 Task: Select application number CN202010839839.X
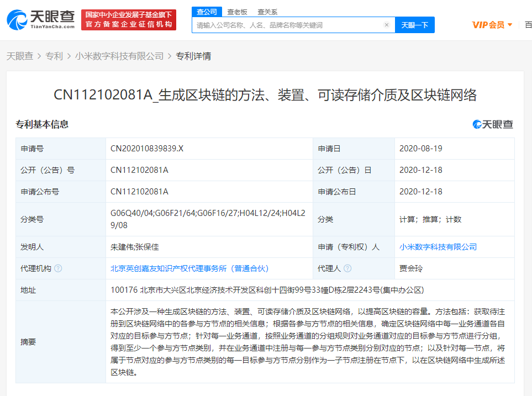147,149
